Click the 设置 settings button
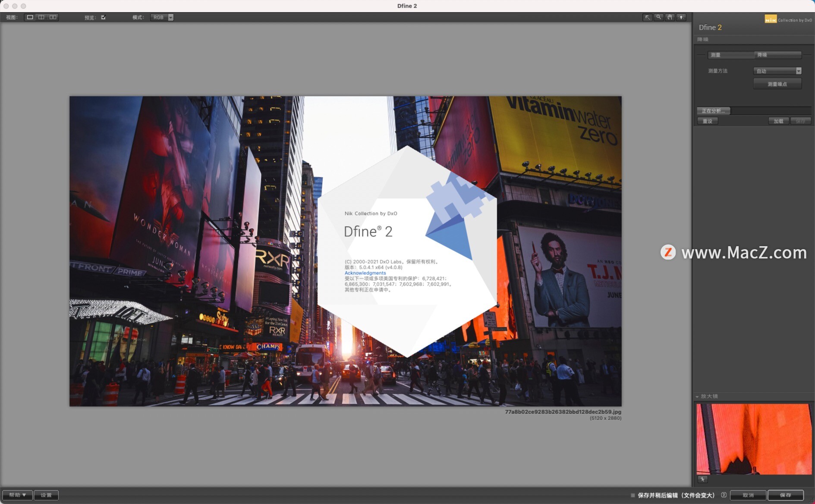This screenshot has height=504, width=815. coord(46,495)
